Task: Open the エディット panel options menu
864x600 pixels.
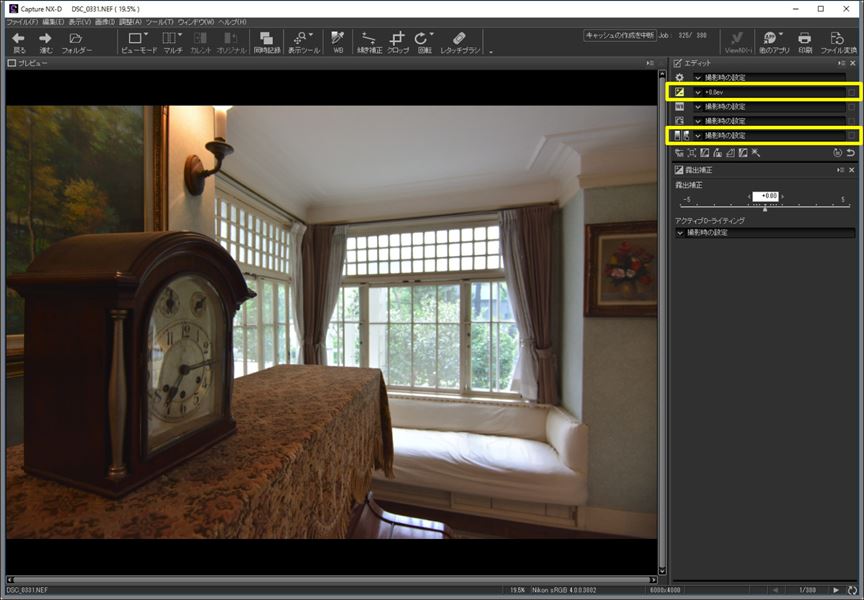Action: 841,63
